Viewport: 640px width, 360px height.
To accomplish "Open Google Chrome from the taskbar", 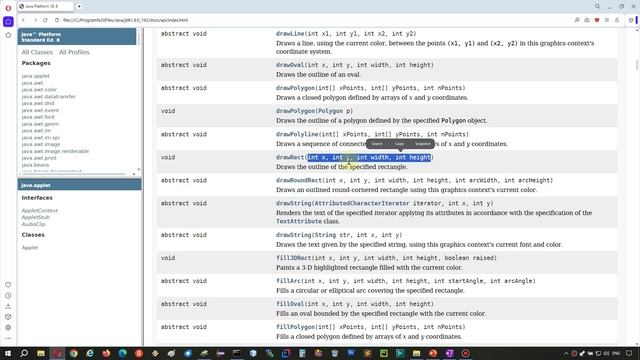I will 73,353.
